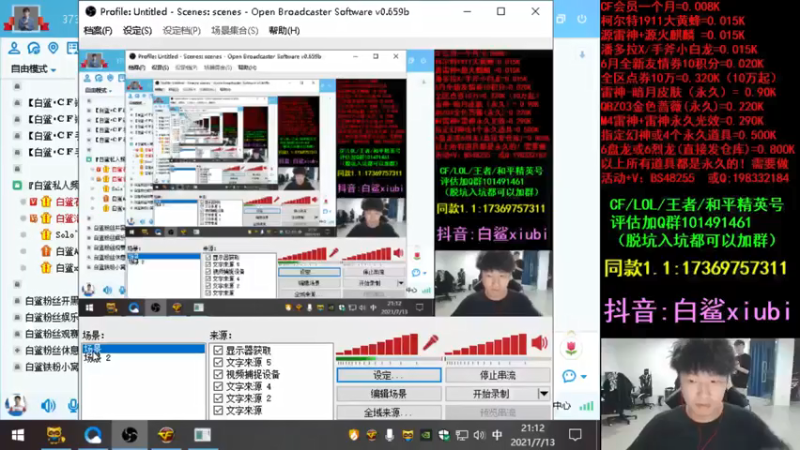Viewport: 800px width, 450px height.
Task: Open the network tray icon
Action: click(462, 435)
